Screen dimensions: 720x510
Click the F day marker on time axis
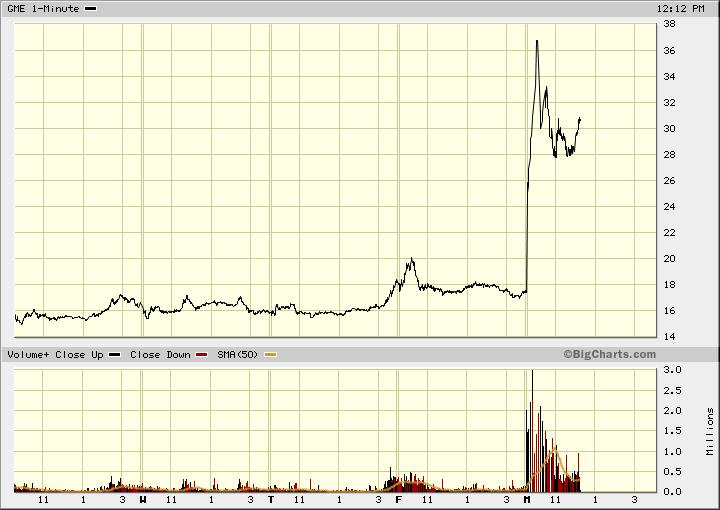click(x=399, y=499)
